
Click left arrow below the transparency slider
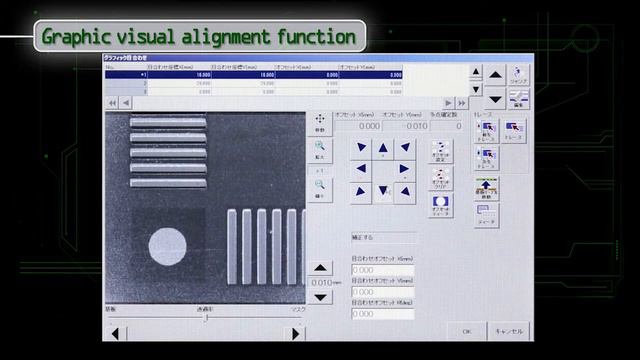click(x=116, y=334)
